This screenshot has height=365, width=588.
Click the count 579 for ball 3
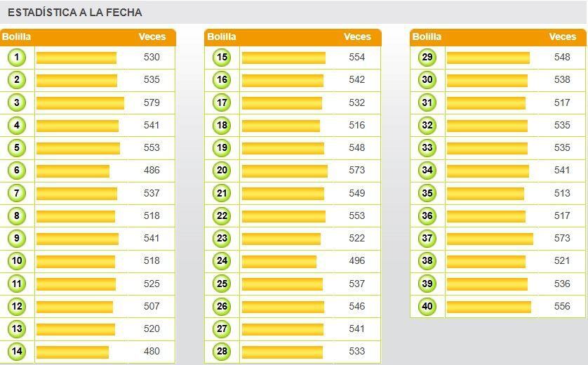point(152,103)
